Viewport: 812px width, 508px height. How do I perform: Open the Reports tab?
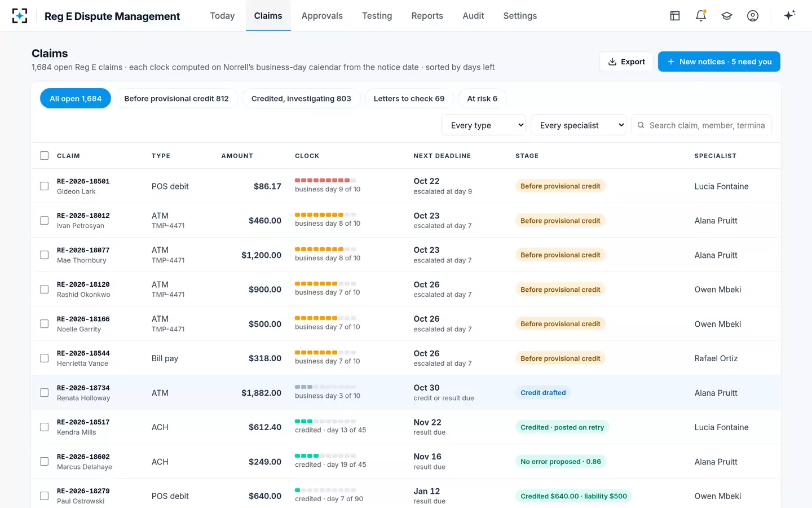427,16
